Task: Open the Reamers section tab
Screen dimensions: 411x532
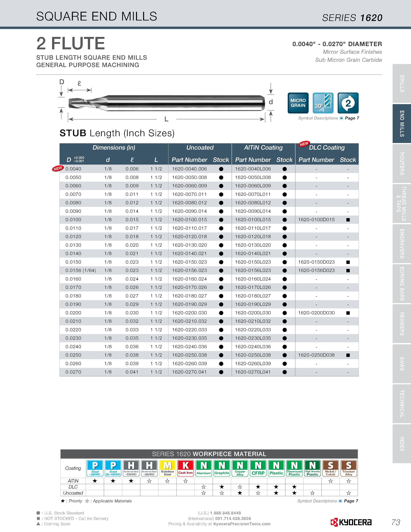Action: [x=402, y=324]
